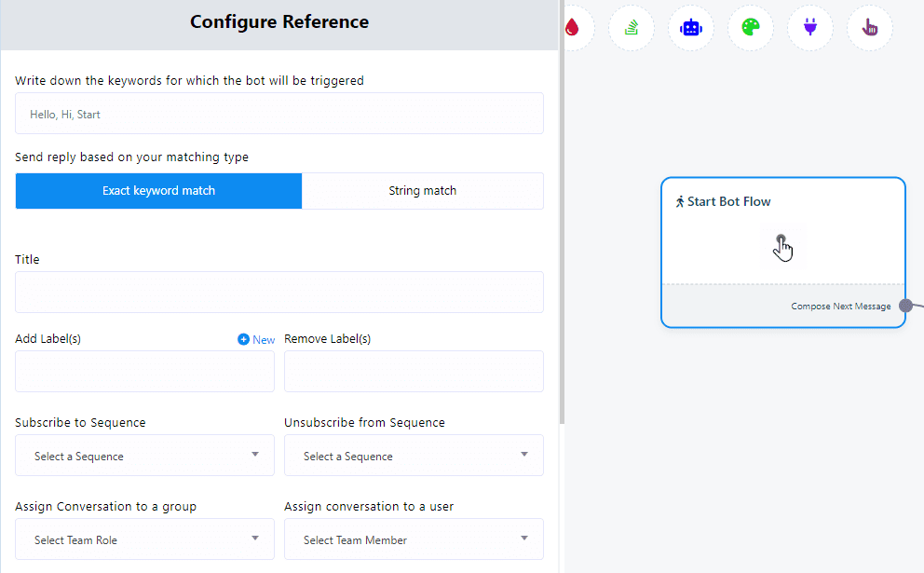Select Exact keyword match option

pos(158,191)
